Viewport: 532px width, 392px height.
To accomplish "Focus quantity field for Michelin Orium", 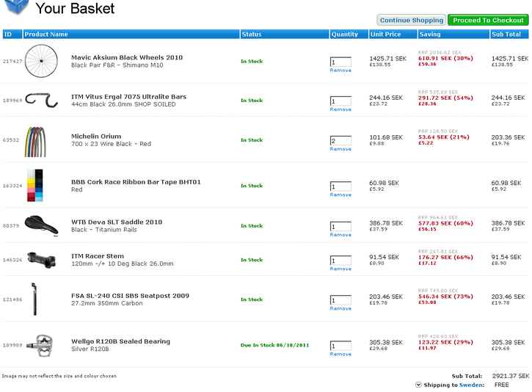I will [x=340, y=140].
